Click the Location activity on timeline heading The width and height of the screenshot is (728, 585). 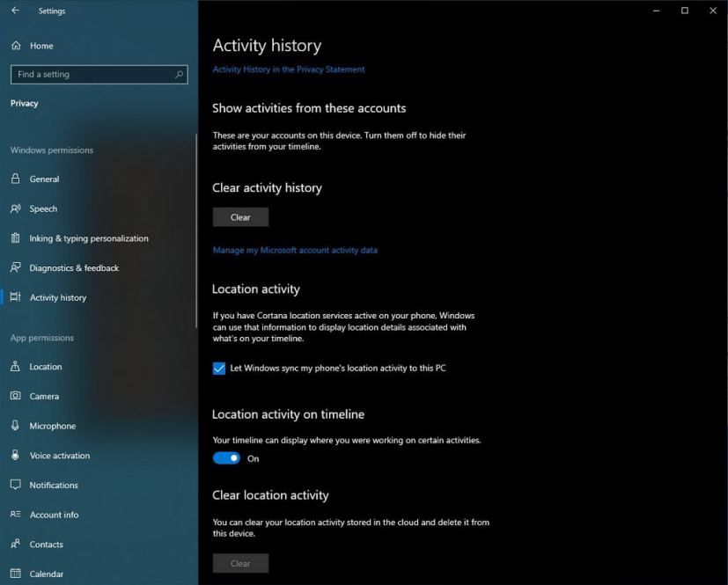coord(289,414)
